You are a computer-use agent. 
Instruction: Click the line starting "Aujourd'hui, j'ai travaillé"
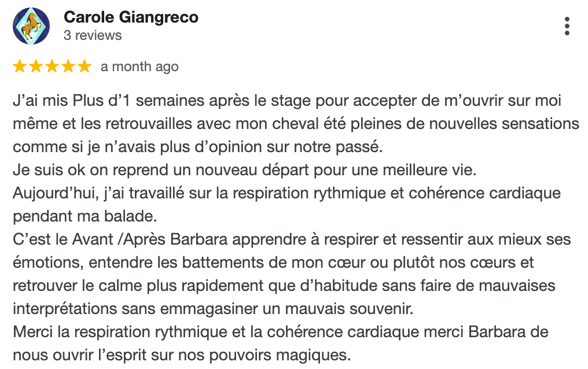click(287, 193)
